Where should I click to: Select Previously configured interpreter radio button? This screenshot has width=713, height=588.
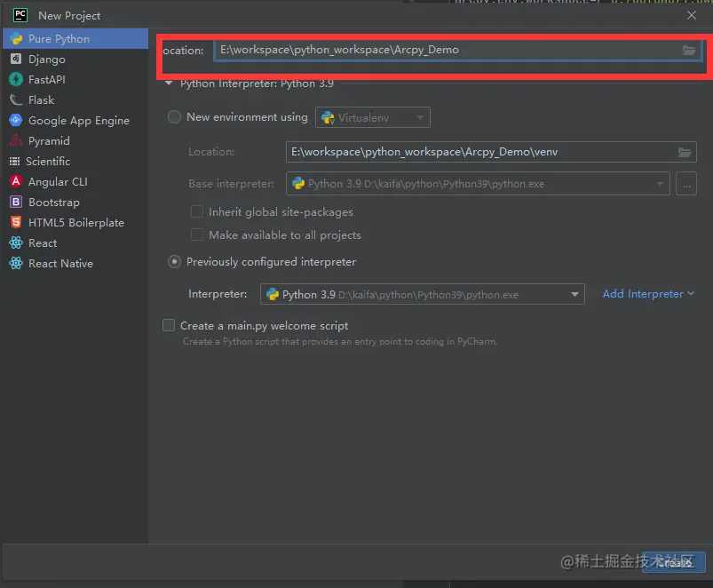174,262
